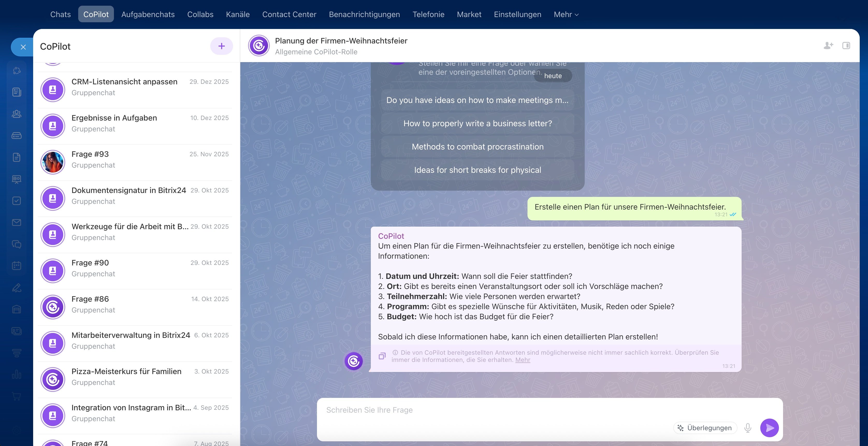Close the messenger with the blue X button

tap(23, 47)
